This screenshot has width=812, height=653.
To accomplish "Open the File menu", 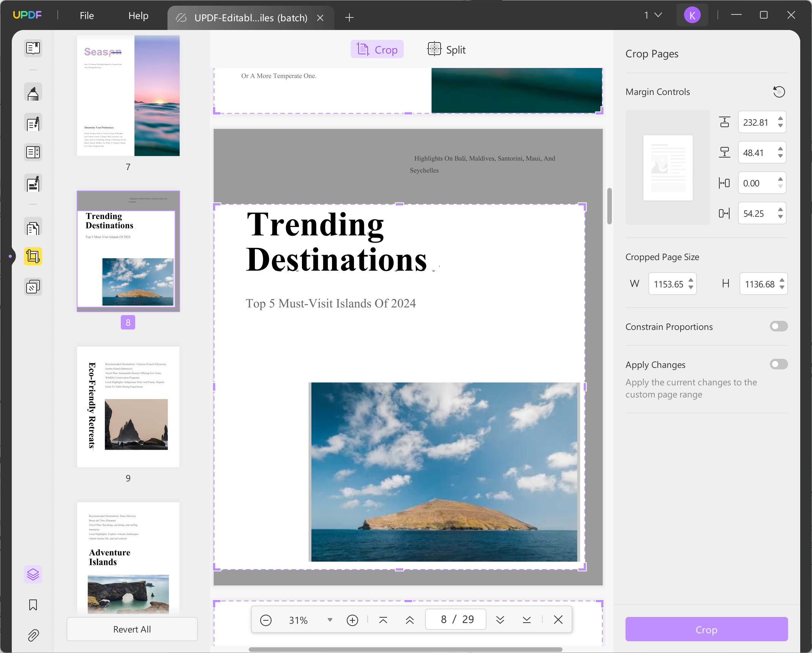I will pos(87,16).
